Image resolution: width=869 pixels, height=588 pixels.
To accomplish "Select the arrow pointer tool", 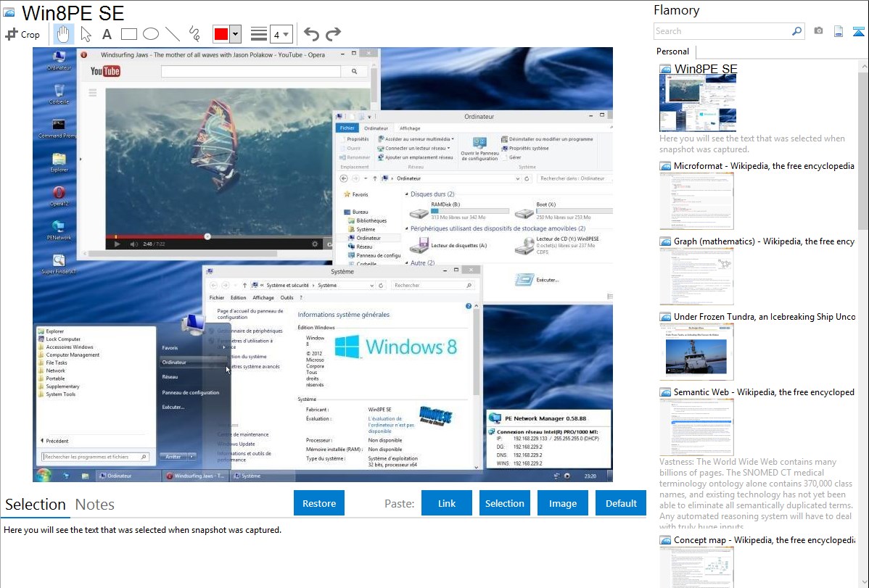I will (x=86, y=34).
